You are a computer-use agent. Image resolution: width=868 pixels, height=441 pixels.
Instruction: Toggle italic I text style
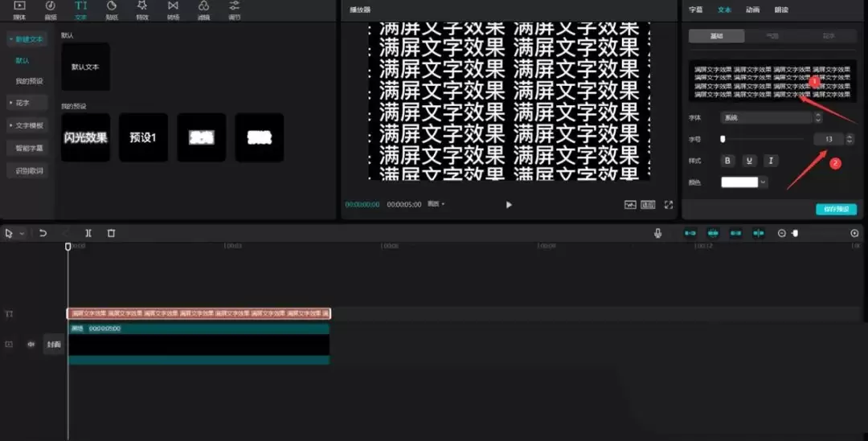pos(771,161)
